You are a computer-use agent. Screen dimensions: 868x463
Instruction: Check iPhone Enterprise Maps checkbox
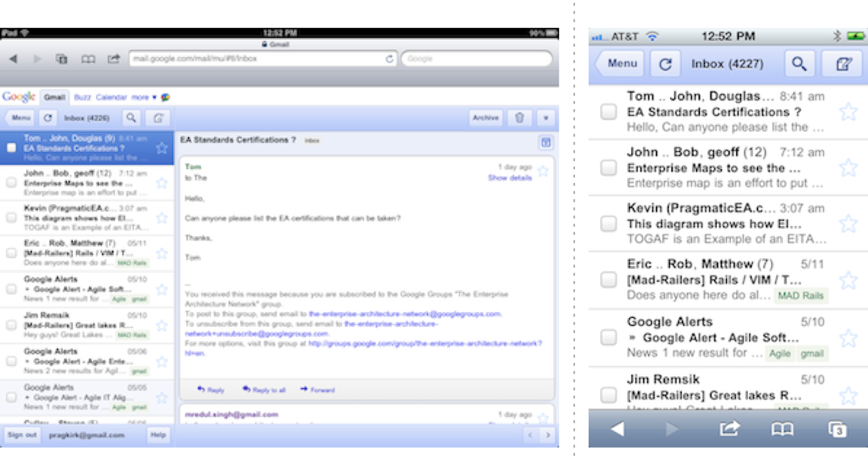[608, 168]
